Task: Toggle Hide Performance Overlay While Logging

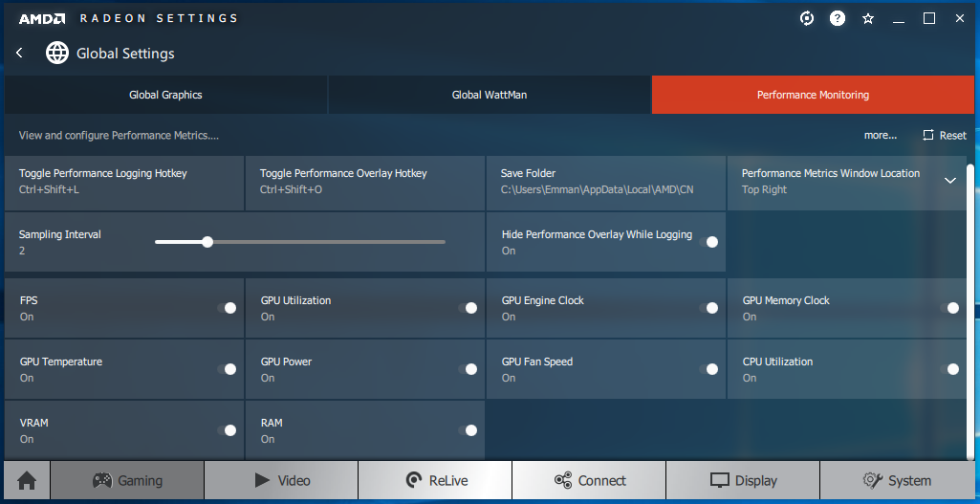Action: tap(708, 242)
